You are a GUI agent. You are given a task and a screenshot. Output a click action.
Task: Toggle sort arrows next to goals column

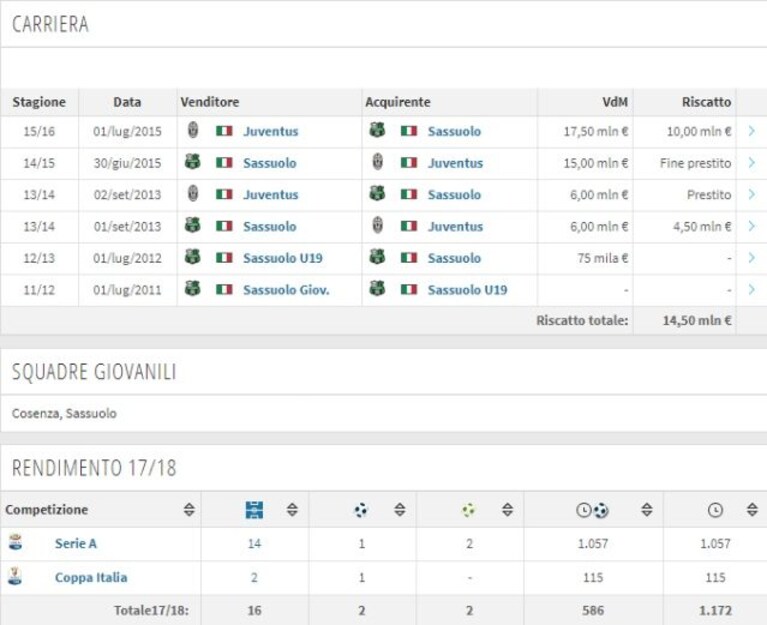click(x=400, y=510)
